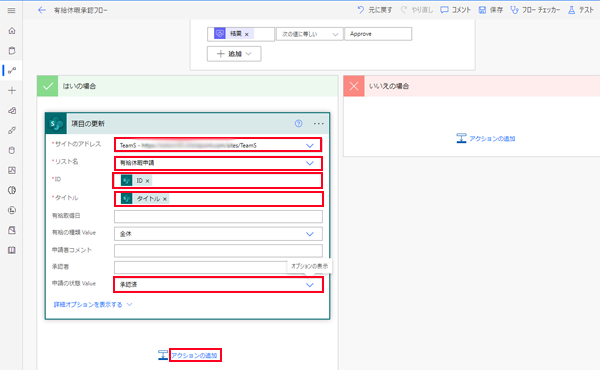Open the 次の値に等しい operator dropdown
This screenshot has height=370, width=600.
pos(309,34)
